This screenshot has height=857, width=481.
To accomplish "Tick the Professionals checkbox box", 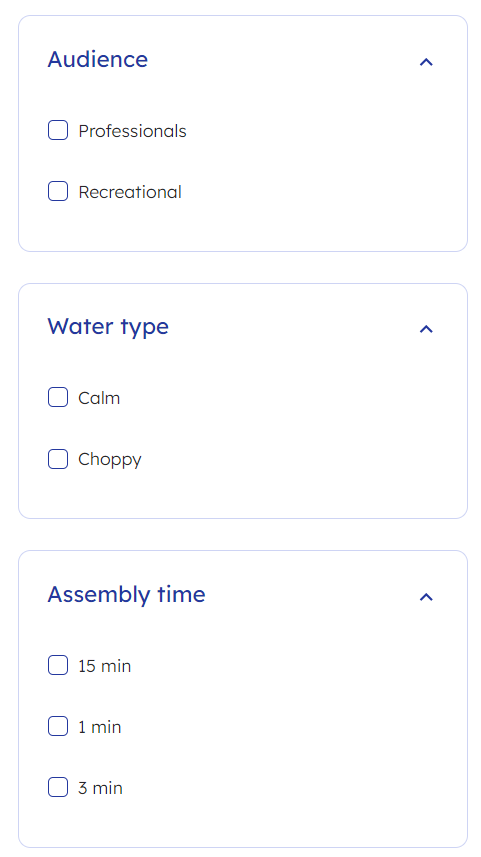I will click(x=58, y=131).
